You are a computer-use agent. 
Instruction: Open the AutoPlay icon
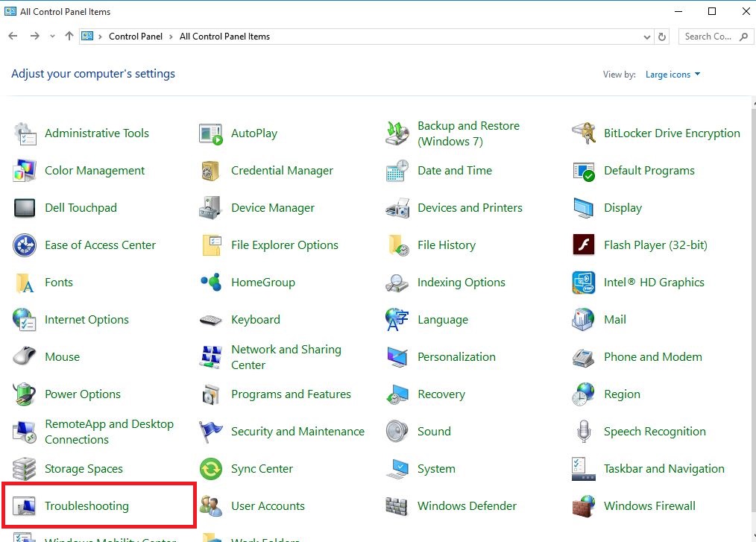pos(211,133)
